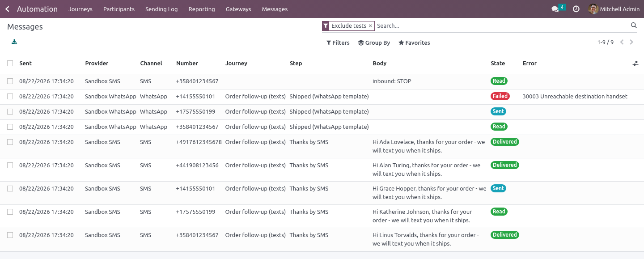644x259 pixels.
Task: Open the Journeys menu
Action: pyautogui.click(x=80, y=9)
